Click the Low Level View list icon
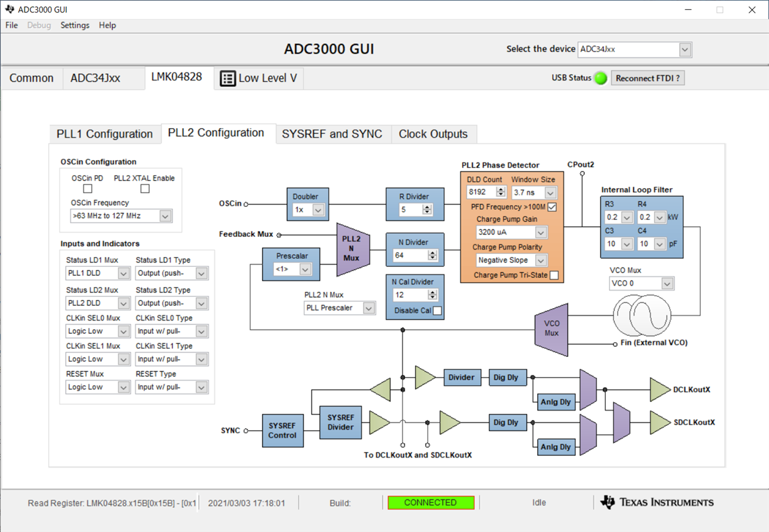769x532 pixels. click(228, 78)
